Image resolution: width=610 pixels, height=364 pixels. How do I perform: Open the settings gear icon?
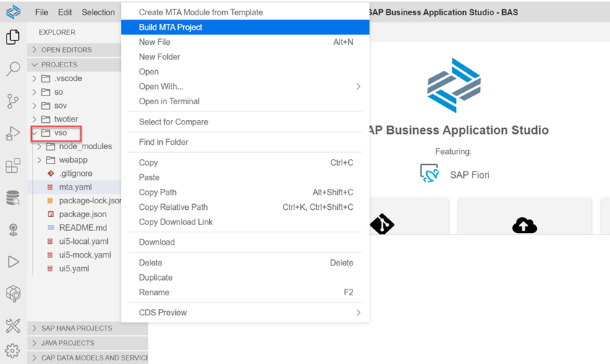[13, 351]
